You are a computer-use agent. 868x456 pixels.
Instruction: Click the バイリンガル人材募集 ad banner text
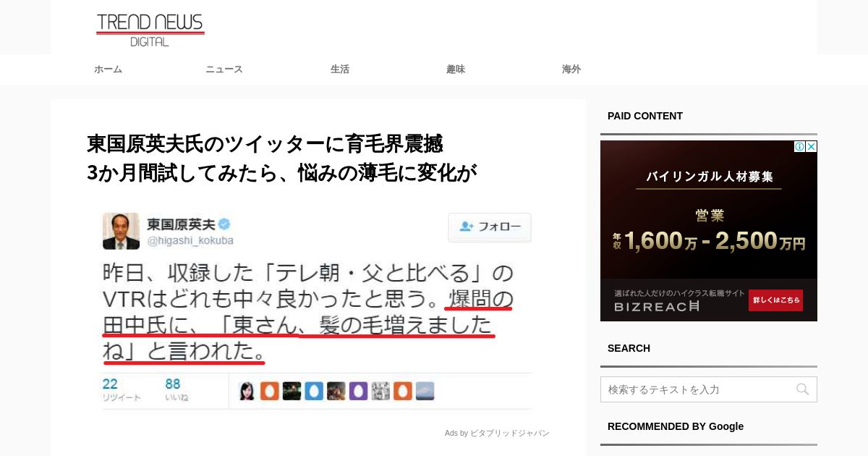click(709, 177)
